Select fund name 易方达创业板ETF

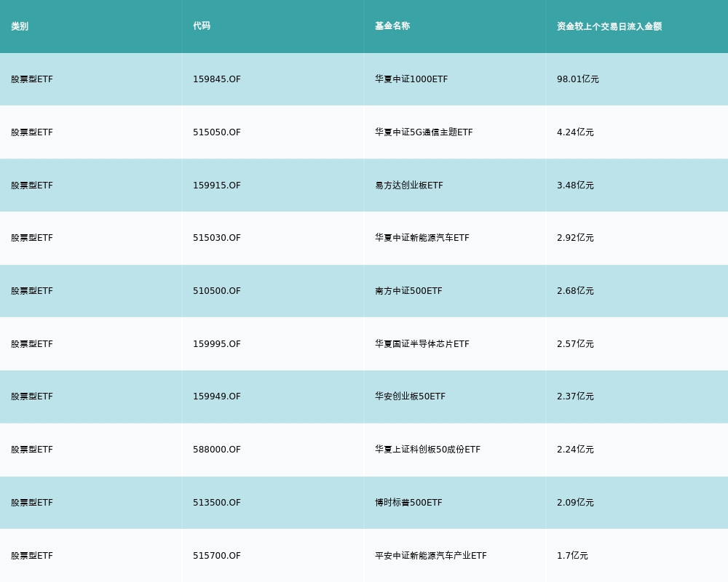(409, 186)
